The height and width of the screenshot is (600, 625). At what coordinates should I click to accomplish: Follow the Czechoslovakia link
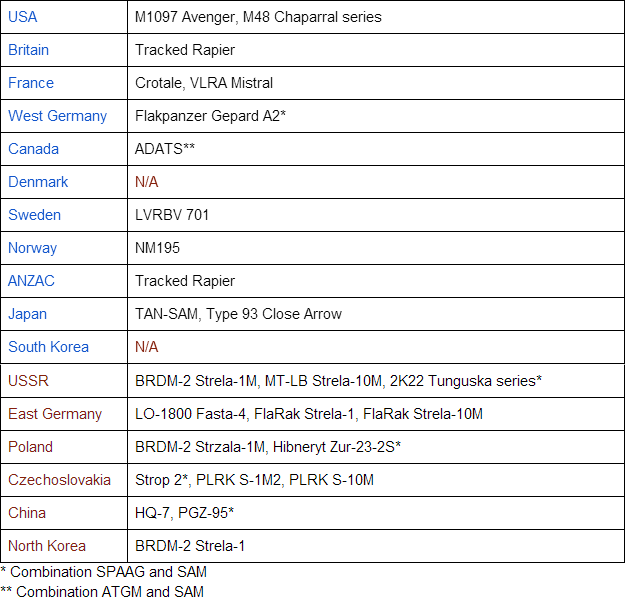pos(59,480)
